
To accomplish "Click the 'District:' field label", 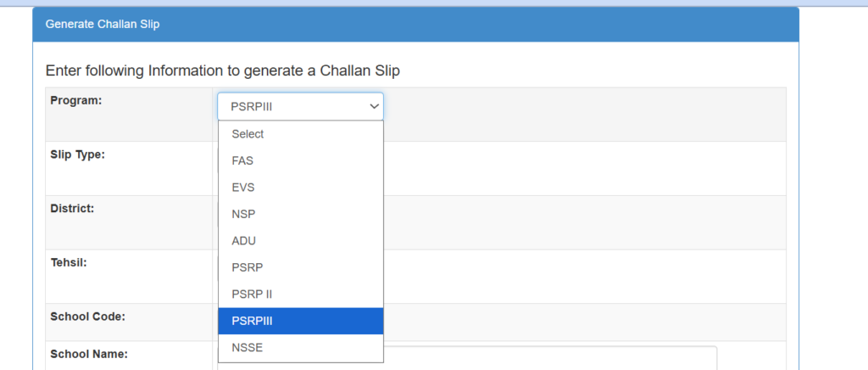I will [x=72, y=208].
